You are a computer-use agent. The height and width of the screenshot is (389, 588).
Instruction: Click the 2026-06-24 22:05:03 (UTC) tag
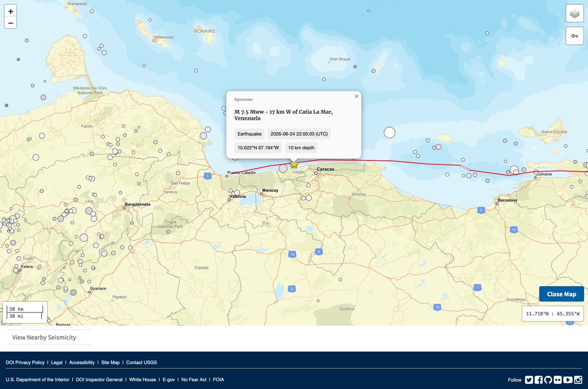[299, 134]
